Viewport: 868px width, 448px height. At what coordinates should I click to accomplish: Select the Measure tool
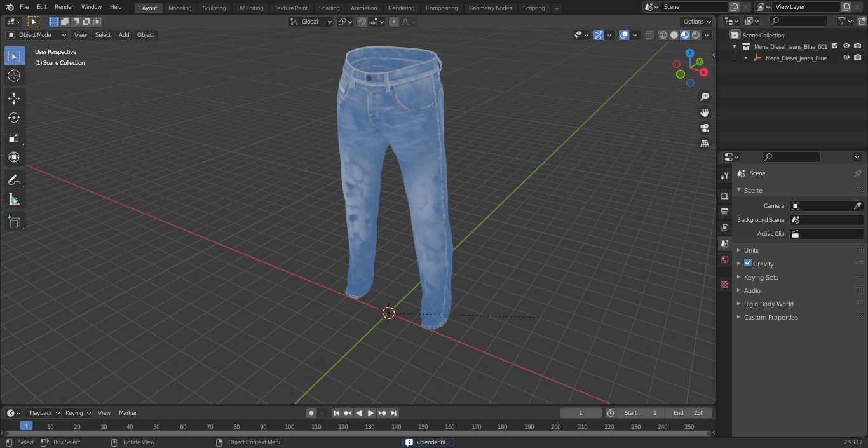(x=14, y=200)
